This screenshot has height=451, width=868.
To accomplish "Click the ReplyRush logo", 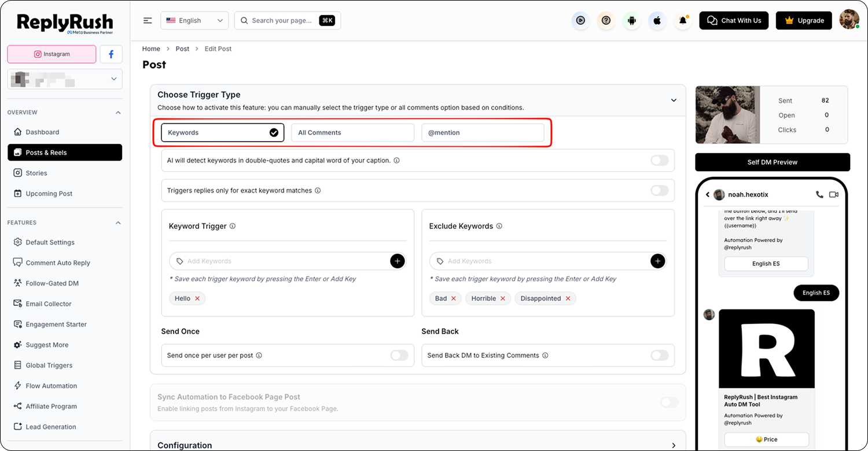I will click(65, 24).
